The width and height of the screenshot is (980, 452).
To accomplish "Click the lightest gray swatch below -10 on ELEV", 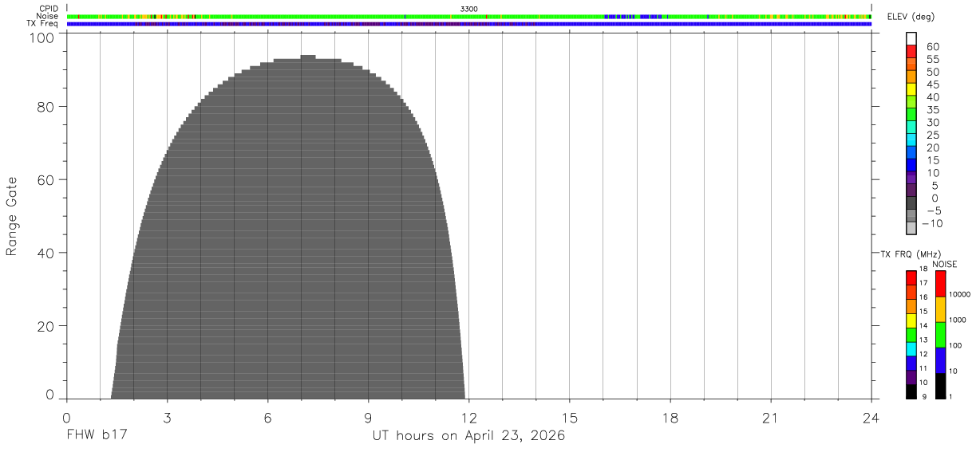I will 911,228.
